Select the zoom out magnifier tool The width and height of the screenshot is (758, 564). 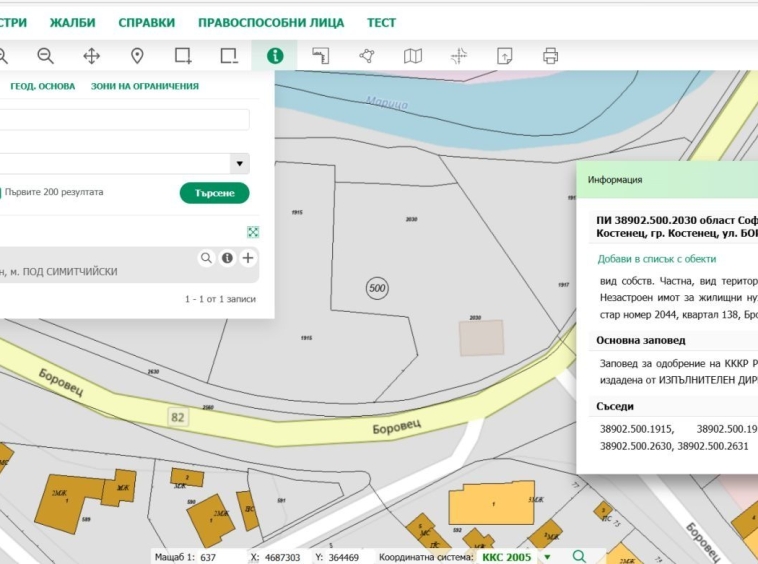(x=45, y=56)
